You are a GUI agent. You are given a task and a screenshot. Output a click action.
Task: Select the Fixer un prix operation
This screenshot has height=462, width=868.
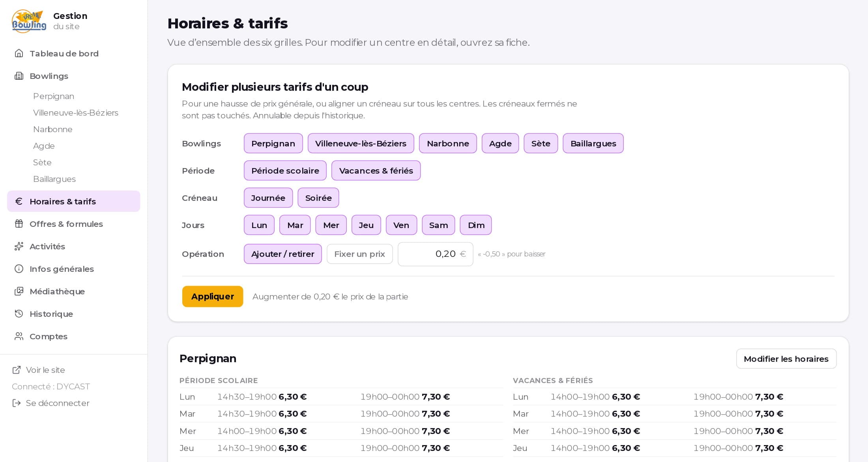(359, 254)
